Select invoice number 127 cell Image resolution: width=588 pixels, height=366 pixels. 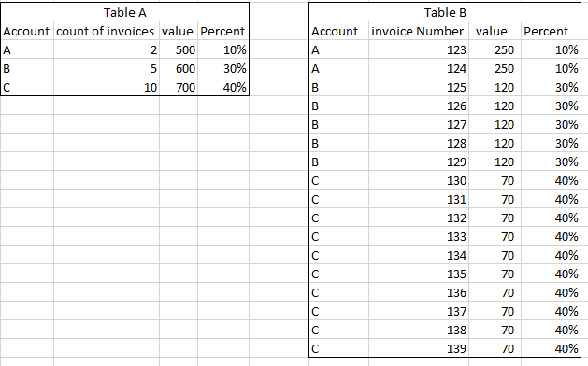[x=419, y=124]
